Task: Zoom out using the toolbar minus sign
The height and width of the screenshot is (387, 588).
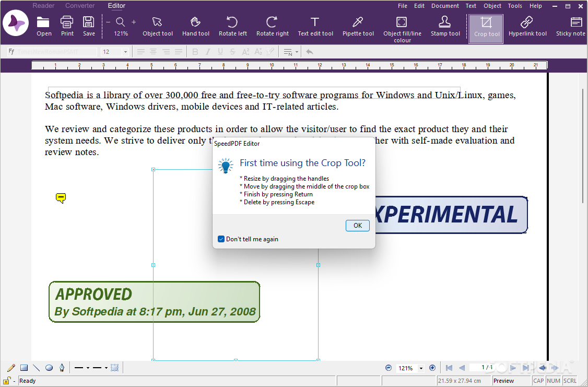Action: 108,22
